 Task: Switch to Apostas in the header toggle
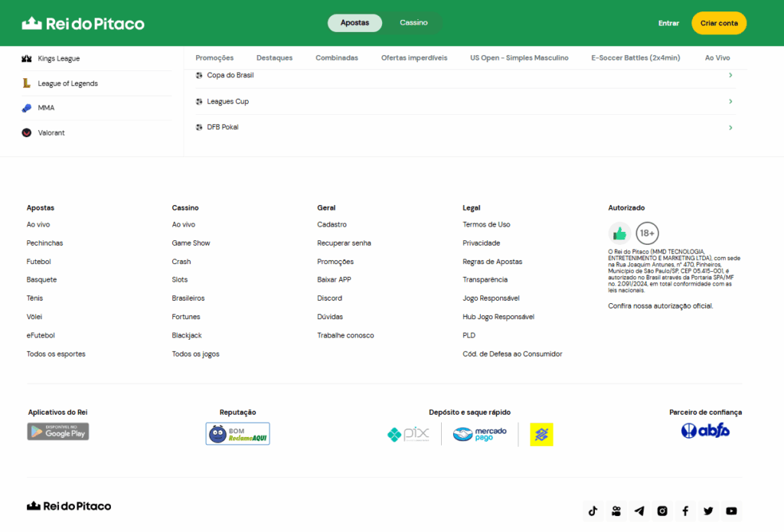(354, 23)
